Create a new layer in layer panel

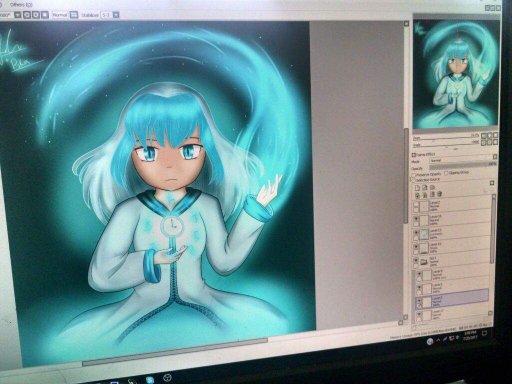tap(417, 188)
